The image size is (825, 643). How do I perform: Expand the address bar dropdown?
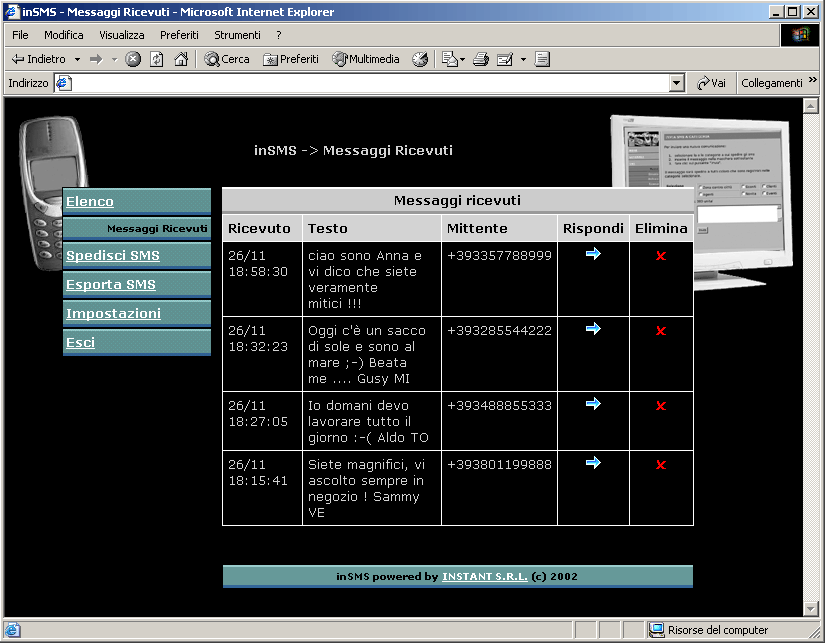[x=677, y=83]
